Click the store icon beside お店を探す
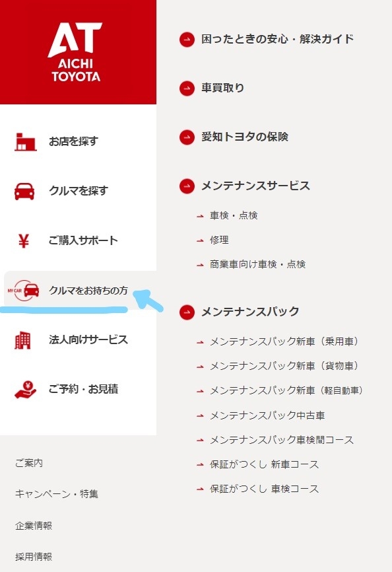392x572 pixels. (x=25, y=141)
